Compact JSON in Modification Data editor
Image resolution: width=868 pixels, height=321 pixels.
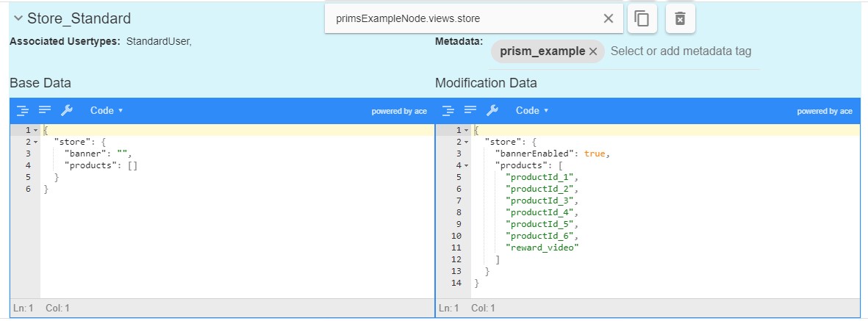pyautogui.click(x=470, y=110)
